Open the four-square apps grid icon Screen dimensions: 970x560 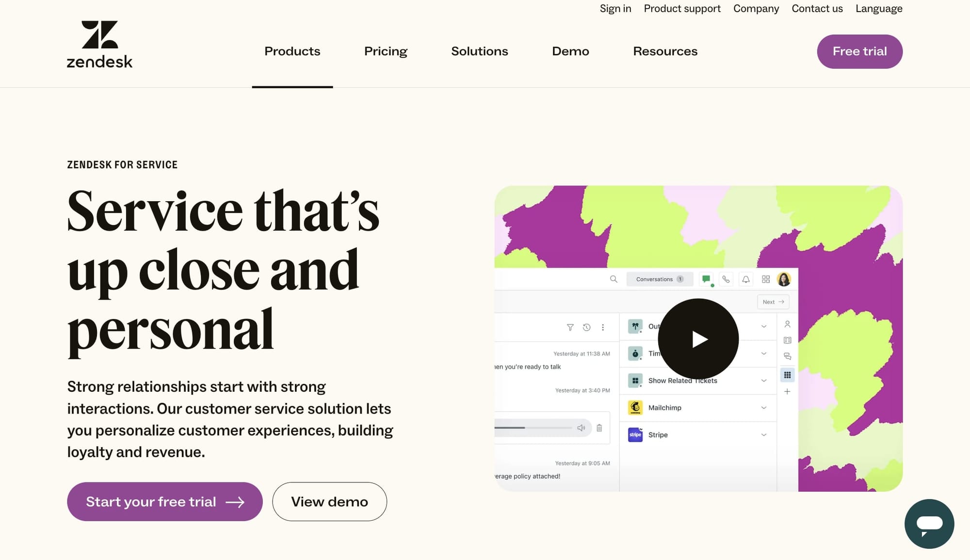pyautogui.click(x=766, y=279)
